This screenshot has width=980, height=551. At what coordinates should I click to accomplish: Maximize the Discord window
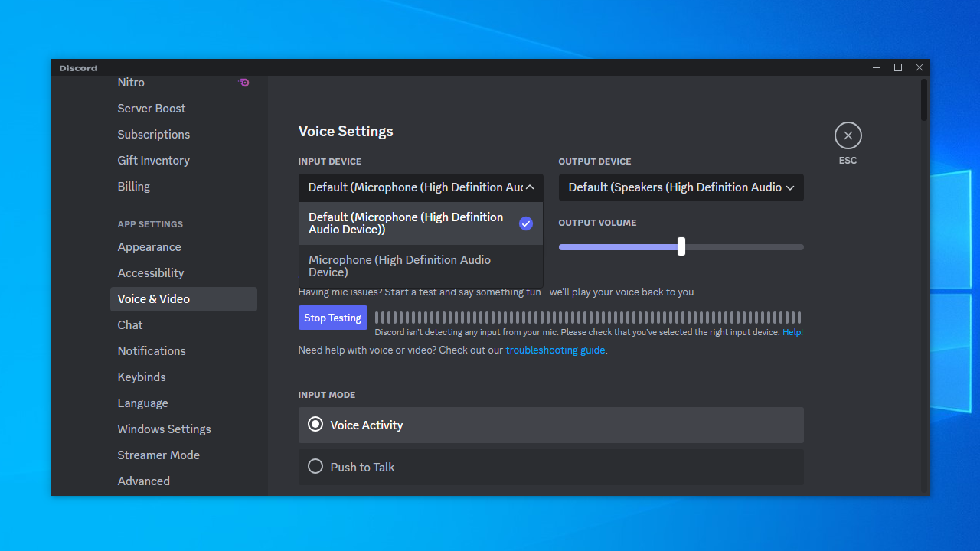(x=898, y=67)
